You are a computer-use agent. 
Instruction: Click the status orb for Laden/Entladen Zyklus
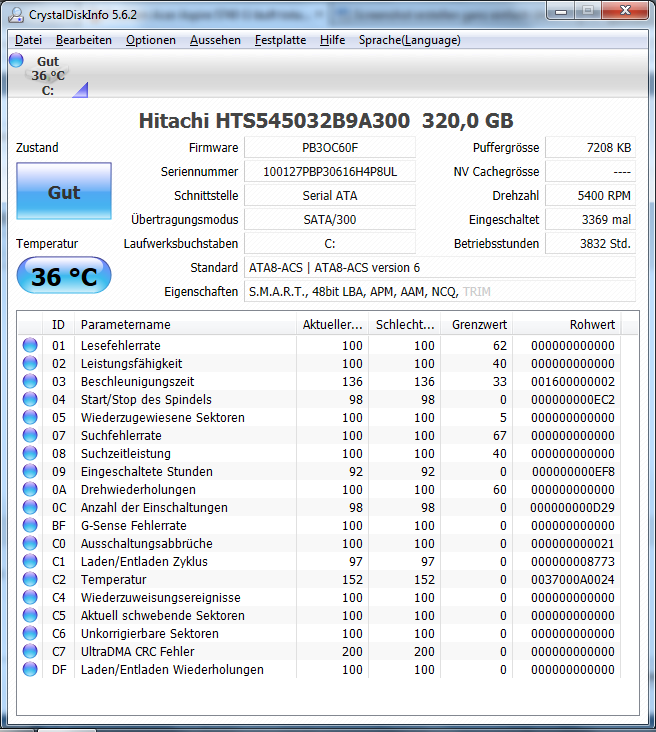30,562
